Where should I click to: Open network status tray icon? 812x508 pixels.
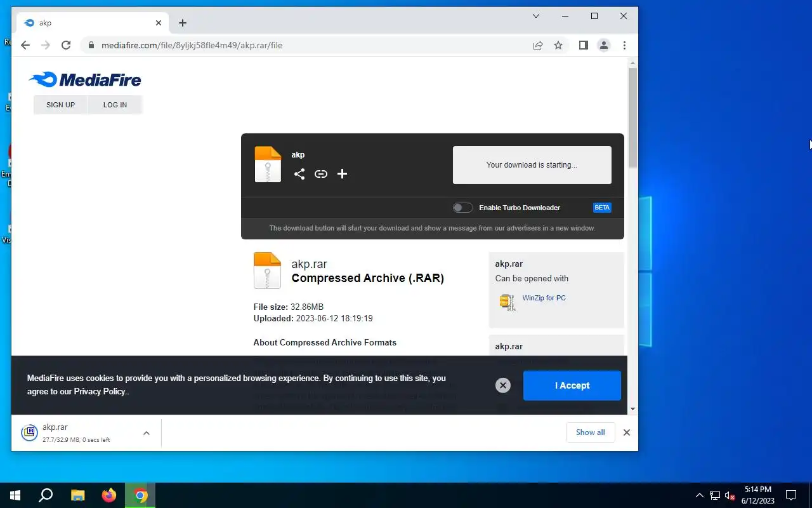[715, 495]
